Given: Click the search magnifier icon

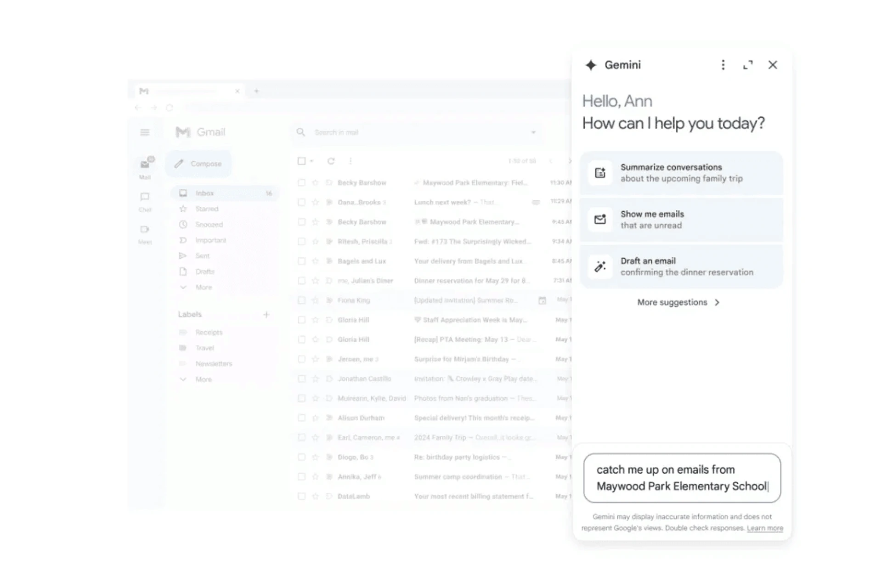Looking at the screenshot, I should coord(301,132).
